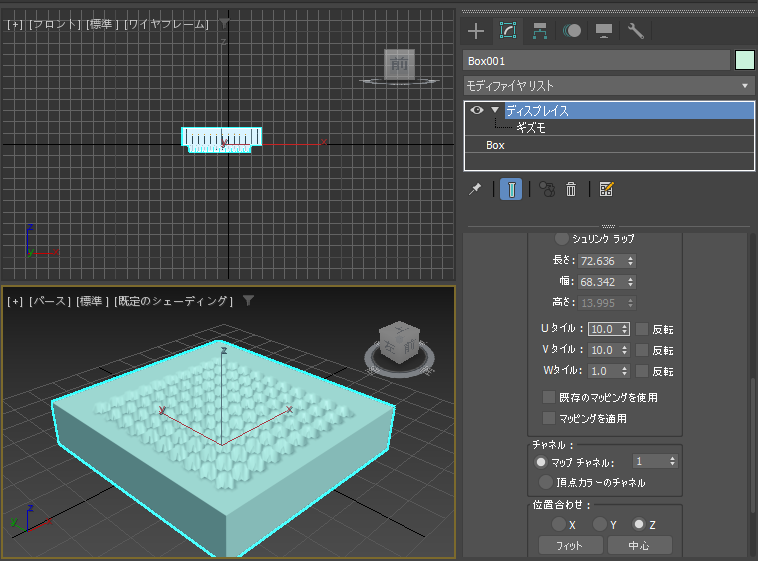
Task: Open Configure Modifier Sets icon
Action: click(606, 189)
